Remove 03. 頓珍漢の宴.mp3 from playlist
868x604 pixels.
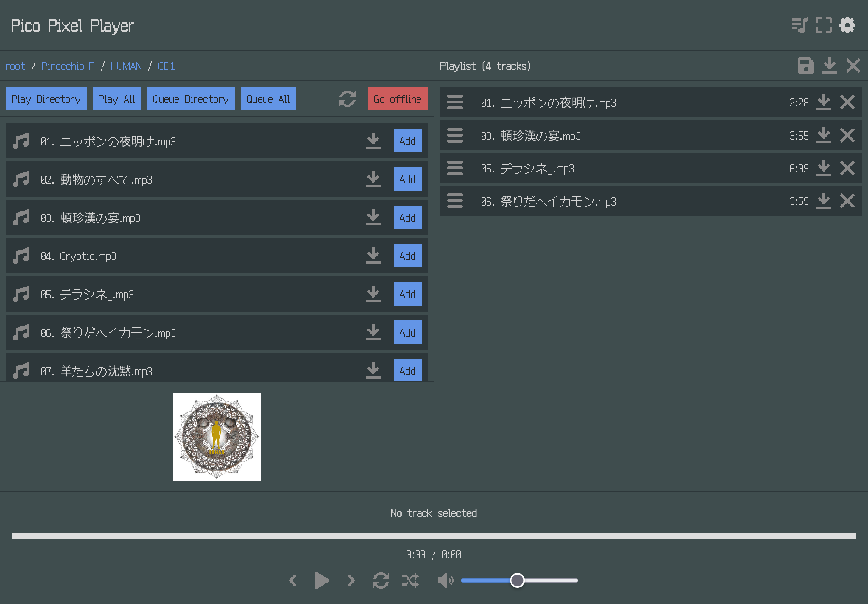click(847, 135)
